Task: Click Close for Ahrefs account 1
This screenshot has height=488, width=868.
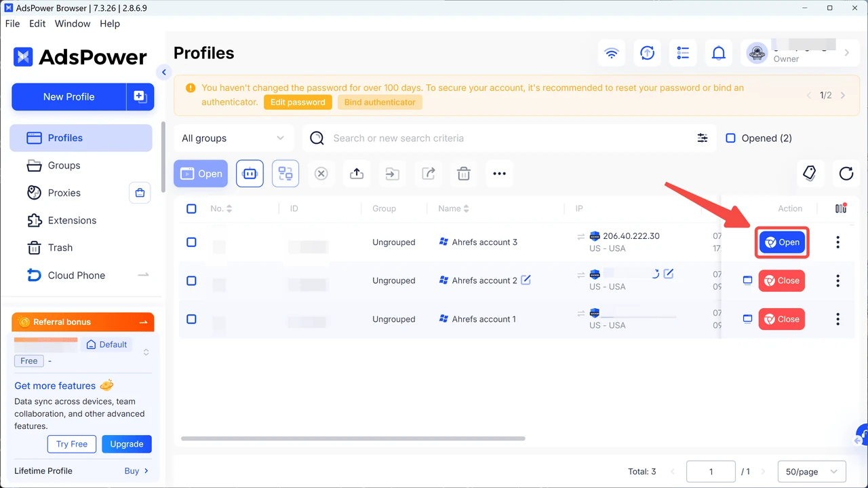Action: point(782,319)
